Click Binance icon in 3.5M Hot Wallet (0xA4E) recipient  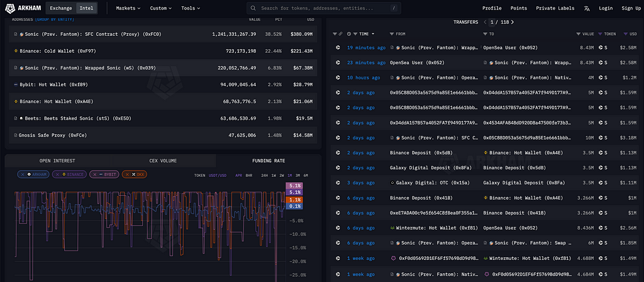pos(486,152)
